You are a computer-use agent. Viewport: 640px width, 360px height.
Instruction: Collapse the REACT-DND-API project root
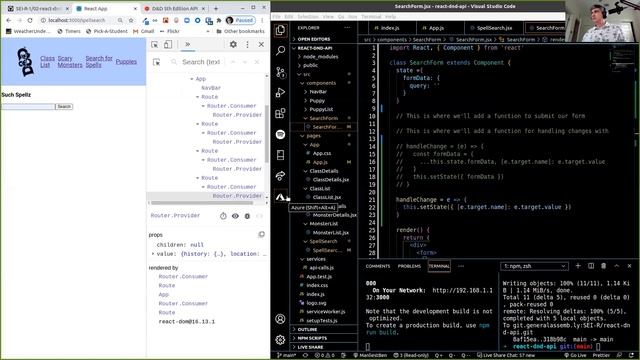click(315, 48)
